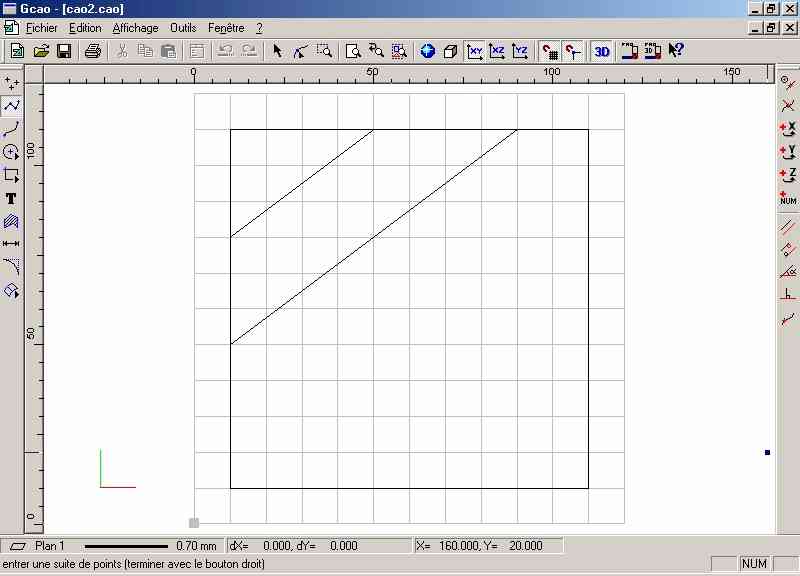Image resolution: width=800 pixels, height=576 pixels.
Task: Save the drawing with the floppy disk icon
Action: tap(64, 51)
